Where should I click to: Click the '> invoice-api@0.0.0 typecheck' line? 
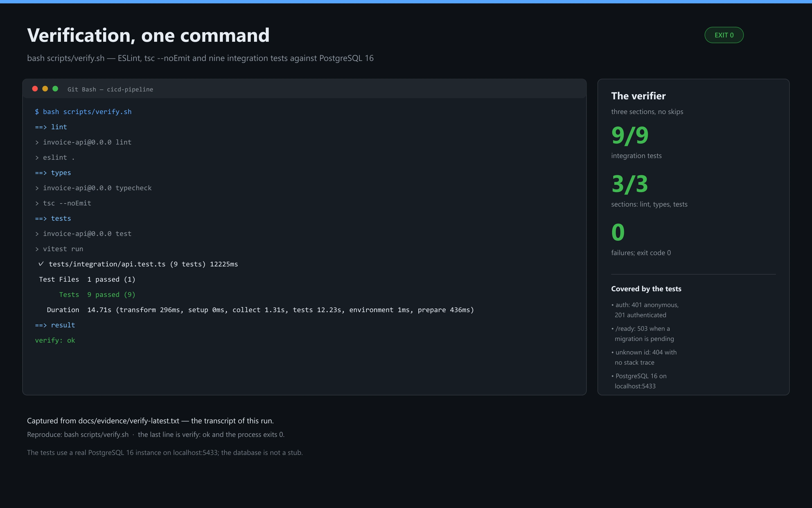click(93, 188)
